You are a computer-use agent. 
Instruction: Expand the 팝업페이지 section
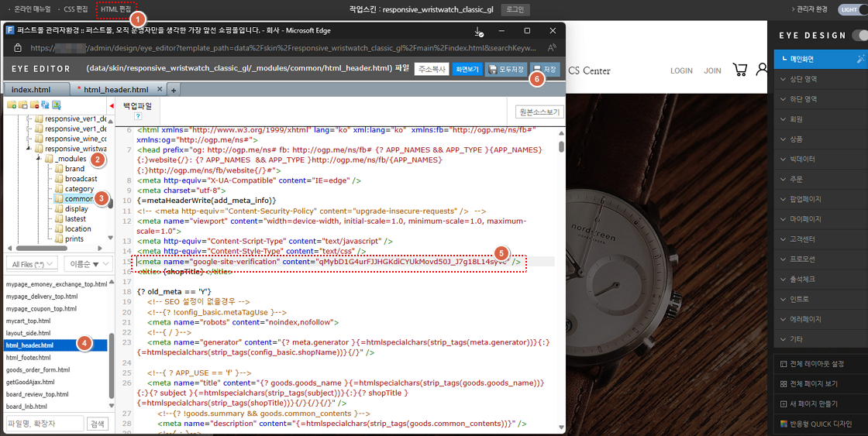click(x=821, y=199)
